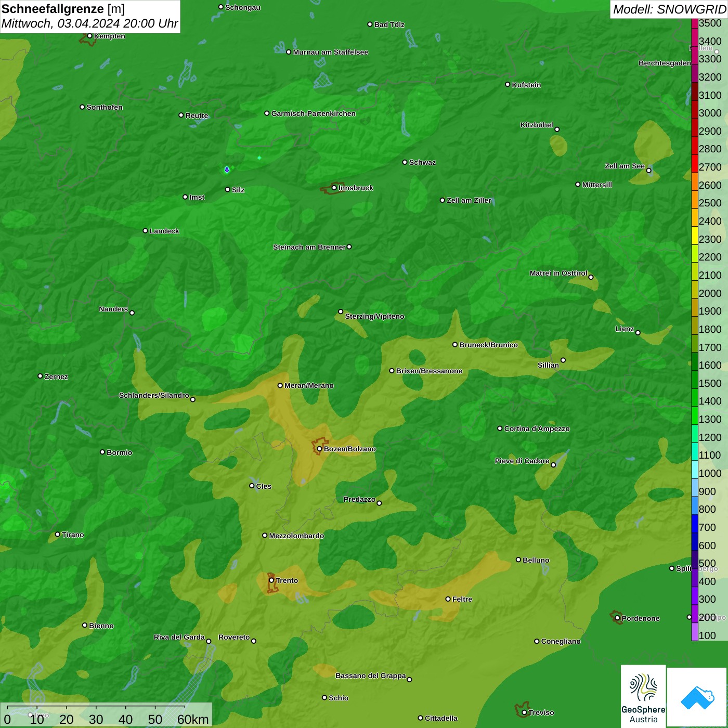Screen dimensions: 728x728
Task: Select the Bozen/Bolzano city marker
Action: (x=319, y=449)
